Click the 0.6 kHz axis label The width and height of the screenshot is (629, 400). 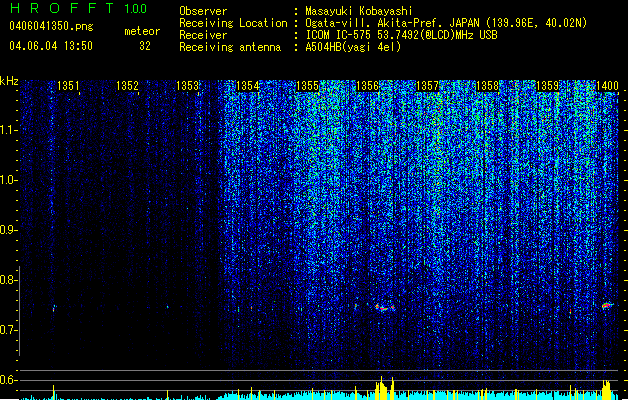point(8,380)
